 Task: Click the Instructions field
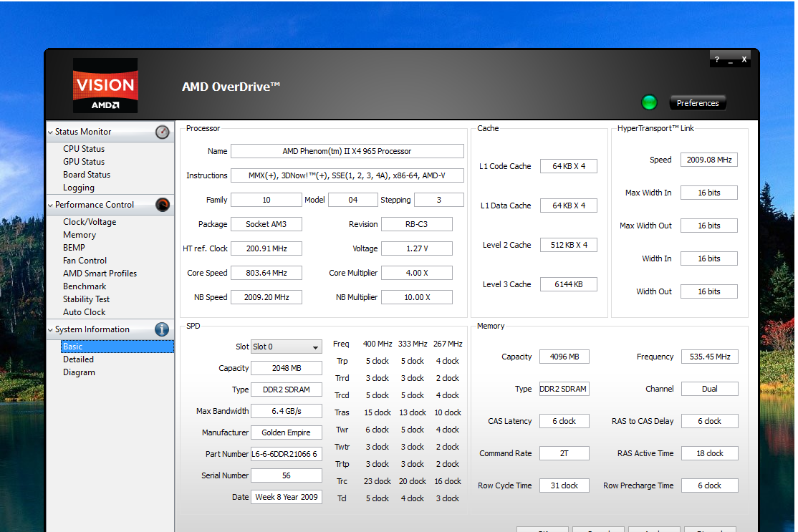point(347,175)
